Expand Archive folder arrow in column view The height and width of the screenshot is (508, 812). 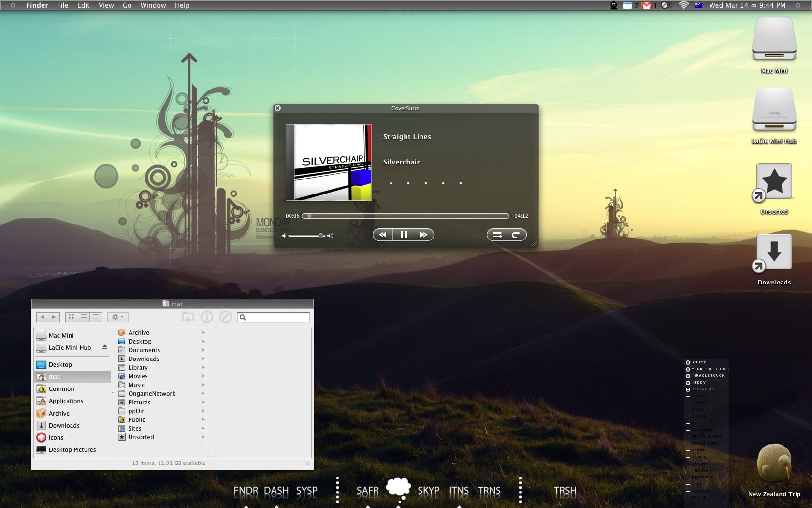pyautogui.click(x=203, y=333)
